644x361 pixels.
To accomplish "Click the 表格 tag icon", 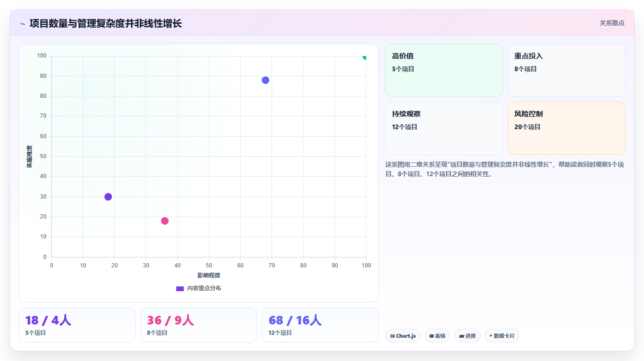I will 431,336.
